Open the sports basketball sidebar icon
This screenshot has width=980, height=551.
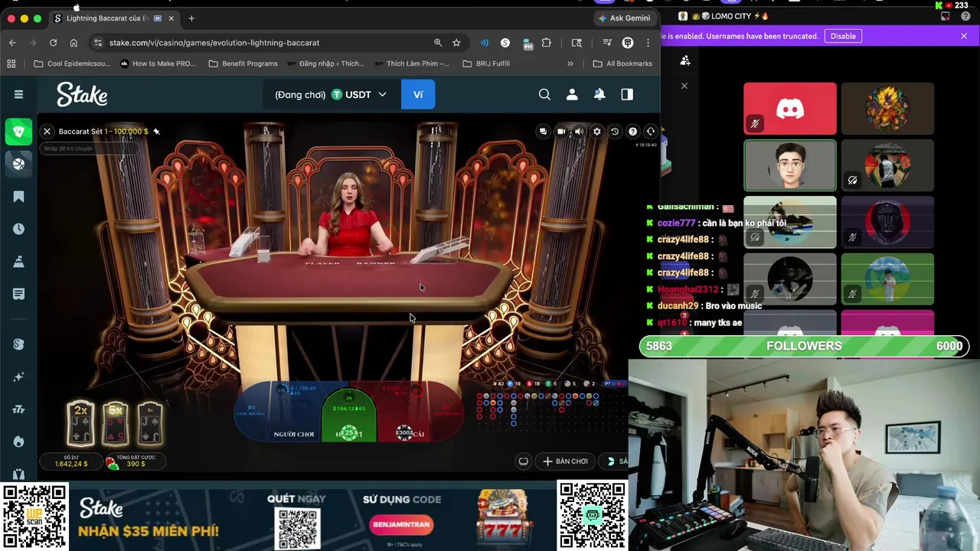pyautogui.click(x=18, y=163)
